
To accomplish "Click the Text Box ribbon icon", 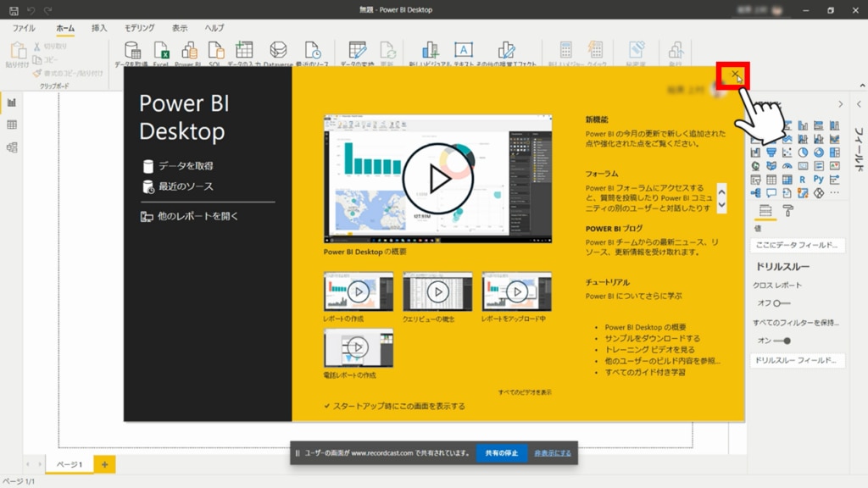I will [x=464, y=50].
